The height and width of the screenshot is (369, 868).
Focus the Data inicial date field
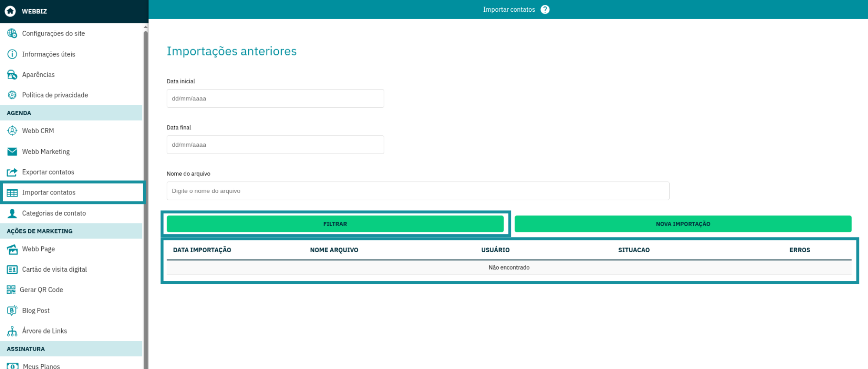tap(275, 99)
